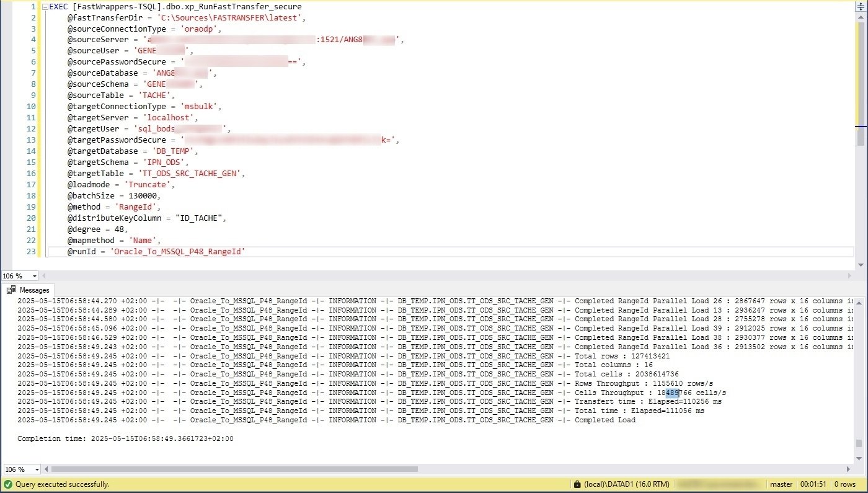Click the Messages vertical scrollbar thumb
This screenshot has height=493, width=868.
859,443
